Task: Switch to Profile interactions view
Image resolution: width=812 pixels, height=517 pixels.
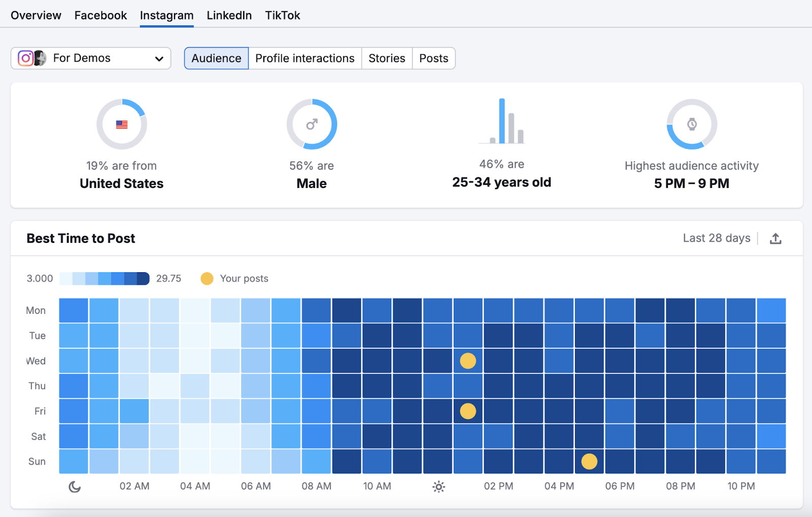Action: [x=305, y=58]
